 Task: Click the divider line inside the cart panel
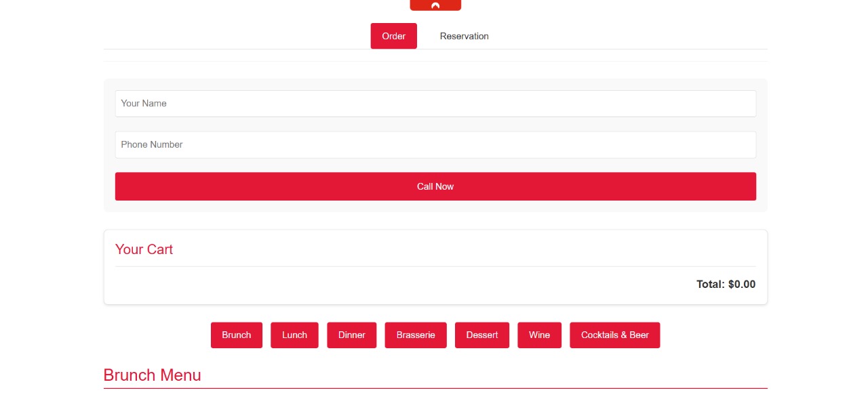point(435,266)
